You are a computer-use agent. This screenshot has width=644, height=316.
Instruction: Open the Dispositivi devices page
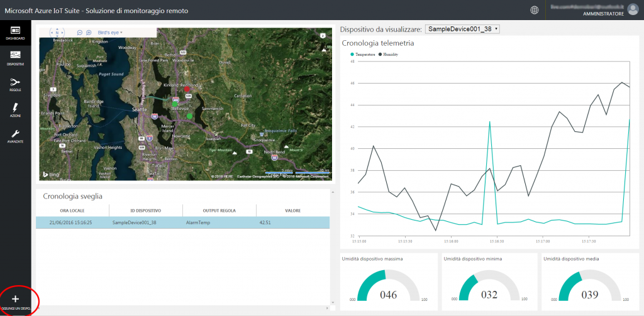point(15,58)
